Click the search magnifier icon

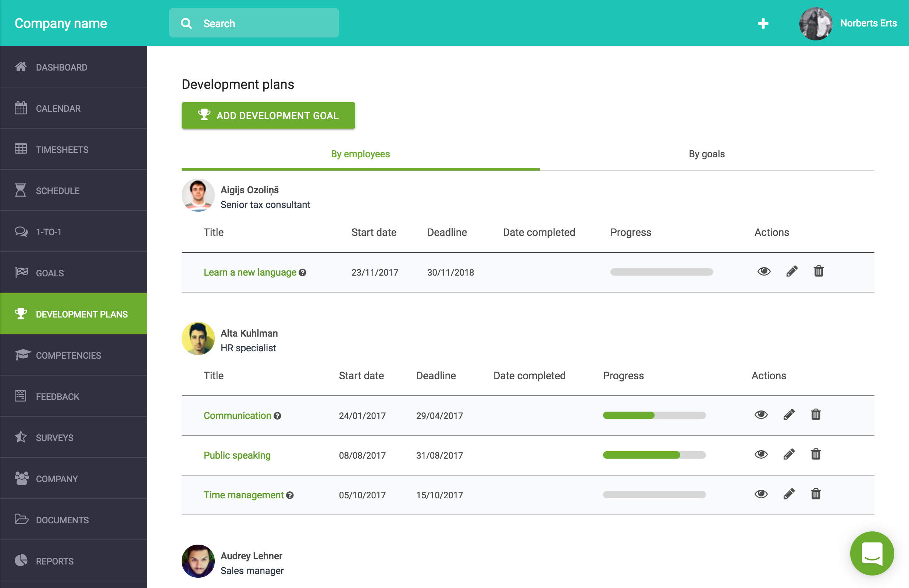click(186, 23)
